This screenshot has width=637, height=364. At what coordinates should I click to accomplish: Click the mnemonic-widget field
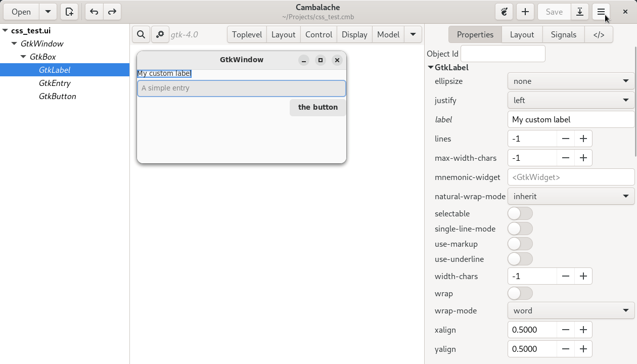pyautogui.click(x=571, y=177)
